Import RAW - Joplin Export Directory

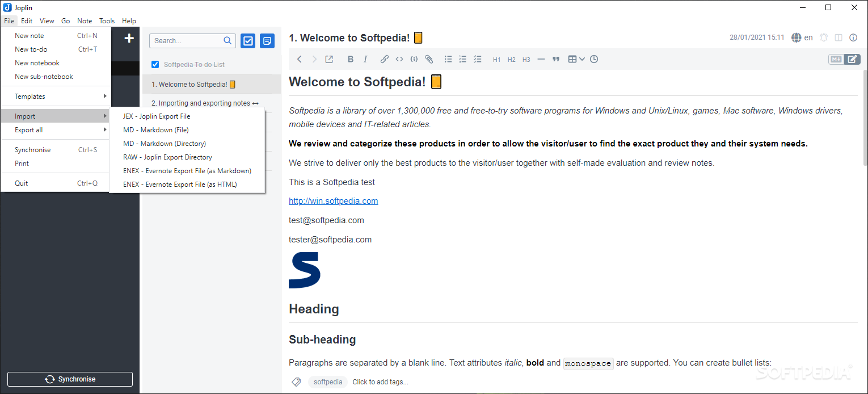pyautogui.click(x=187, y=157)
